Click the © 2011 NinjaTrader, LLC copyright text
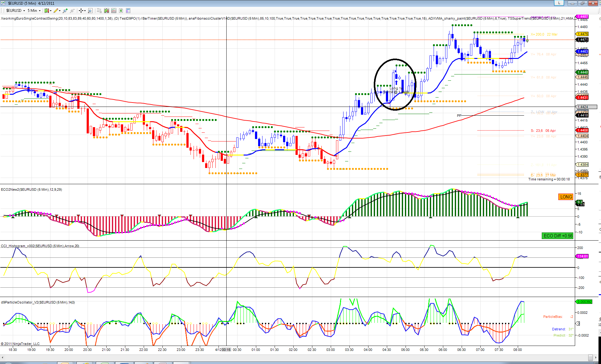 point(20,344)
